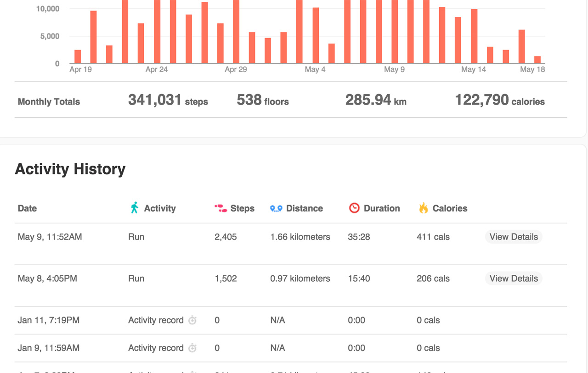Click the 285.94 km total
Screen dimensions: 588x373
tap(376, 100)
